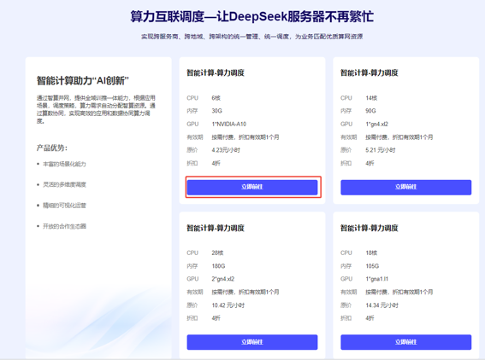Select the 丰富的场景化能力 bullet item

64,164
